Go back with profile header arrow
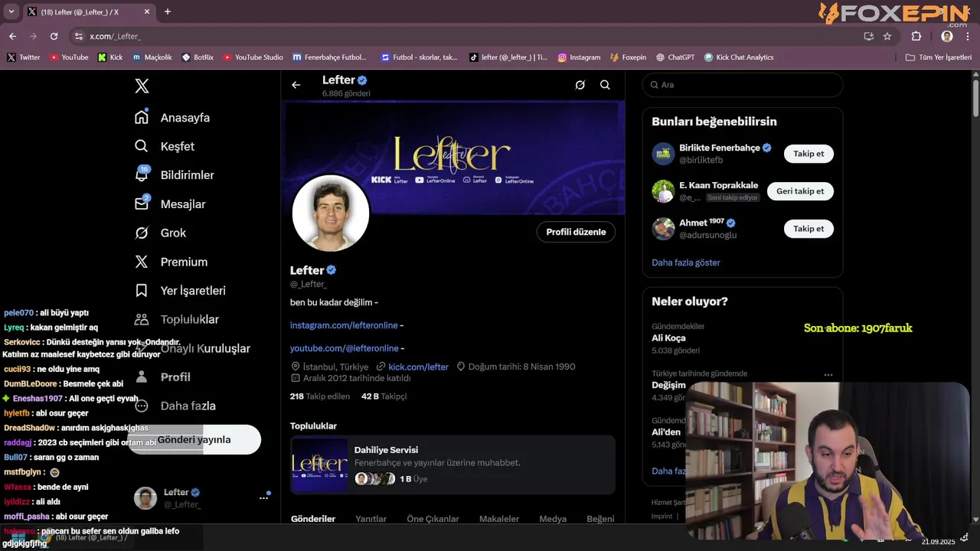The image size is (980, 551). (296, 85)
